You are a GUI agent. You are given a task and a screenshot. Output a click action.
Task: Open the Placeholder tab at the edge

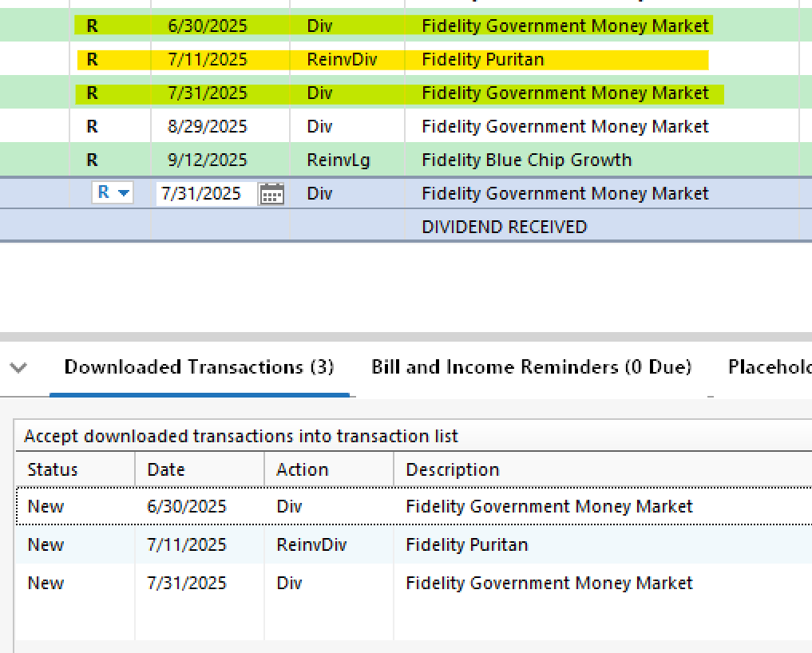pos(770,367)
